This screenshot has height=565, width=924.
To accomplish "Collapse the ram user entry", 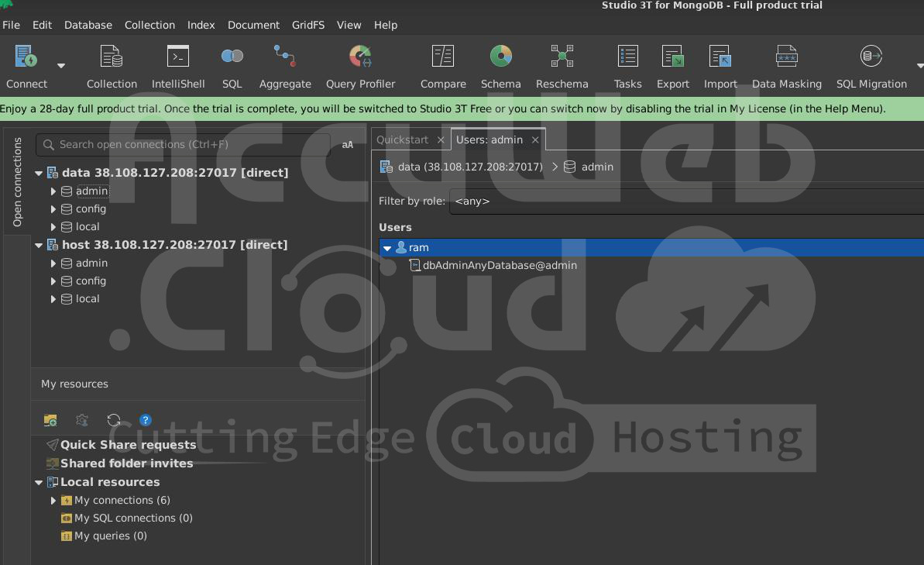I will pos(387,248).
